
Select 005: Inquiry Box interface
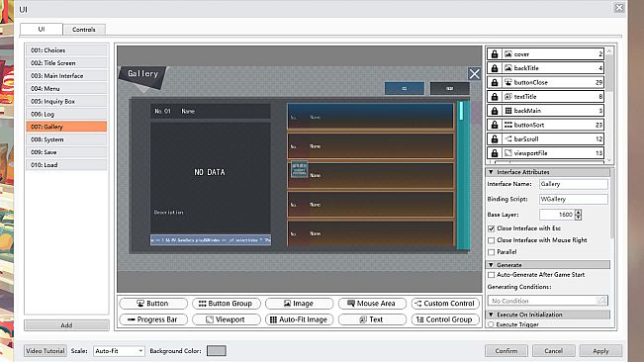coord(66,101)
